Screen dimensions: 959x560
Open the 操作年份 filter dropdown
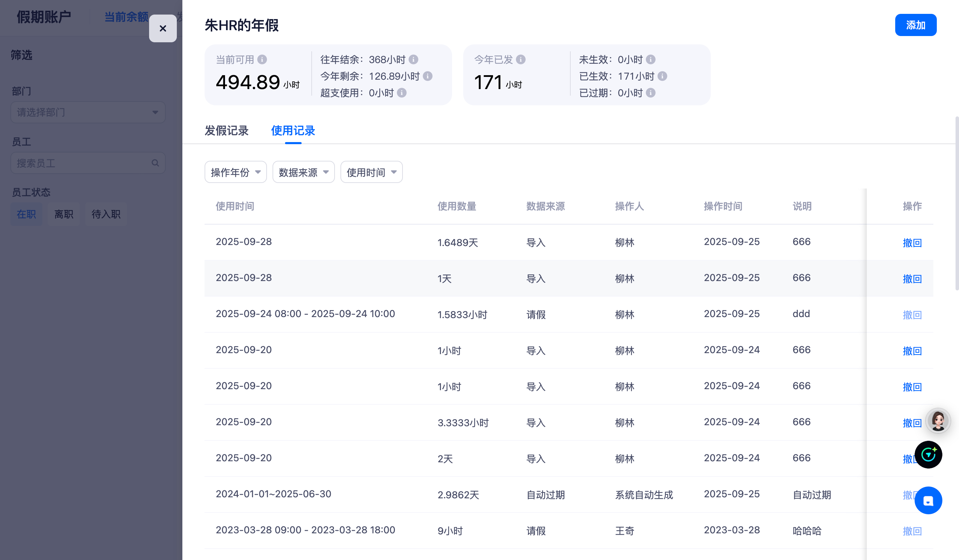pos(235,172)
